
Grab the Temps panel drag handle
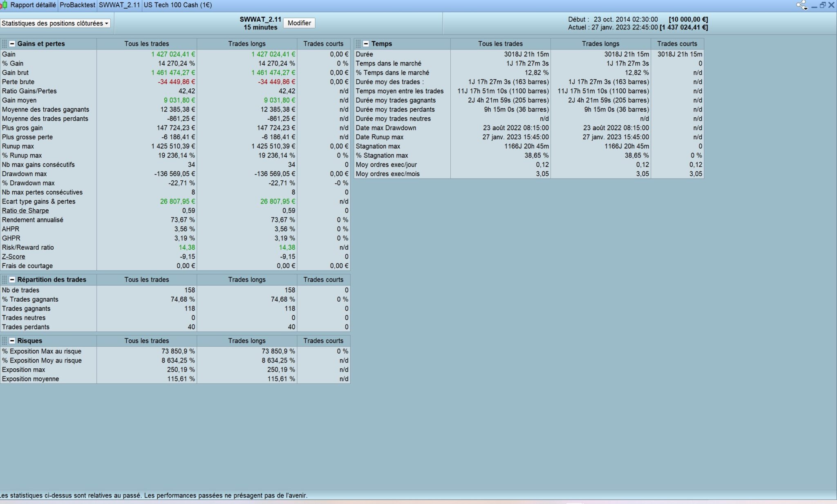[x=358, y=44]
